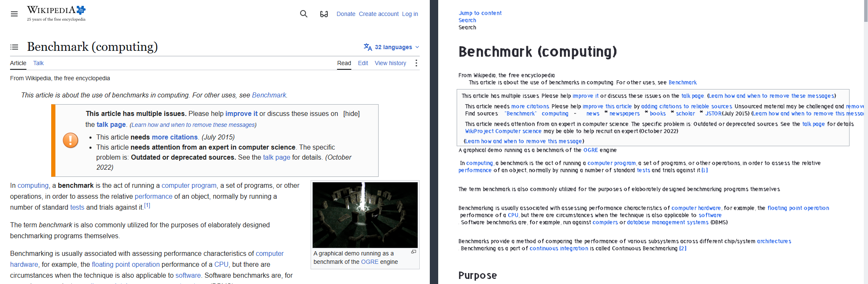Switch to the Talk tab
The height and width of the screenshot is (284, 868).
pos(39,63)
